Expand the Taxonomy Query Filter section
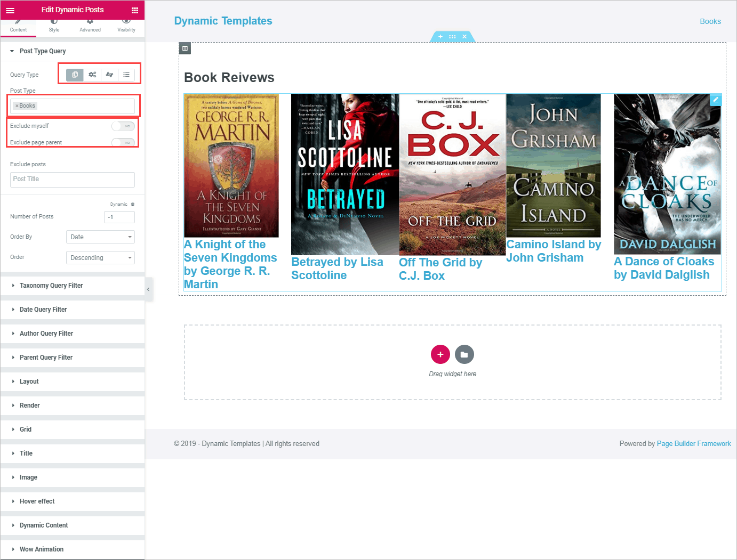The image size is (737, 560). (51, 286)
